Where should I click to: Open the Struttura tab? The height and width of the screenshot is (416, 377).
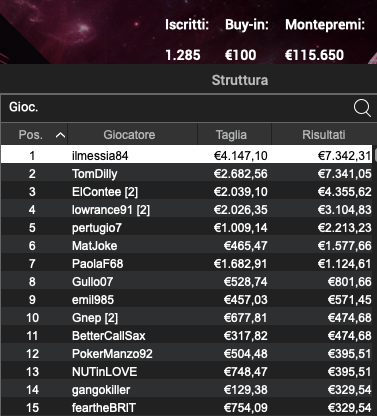[240, 80]
